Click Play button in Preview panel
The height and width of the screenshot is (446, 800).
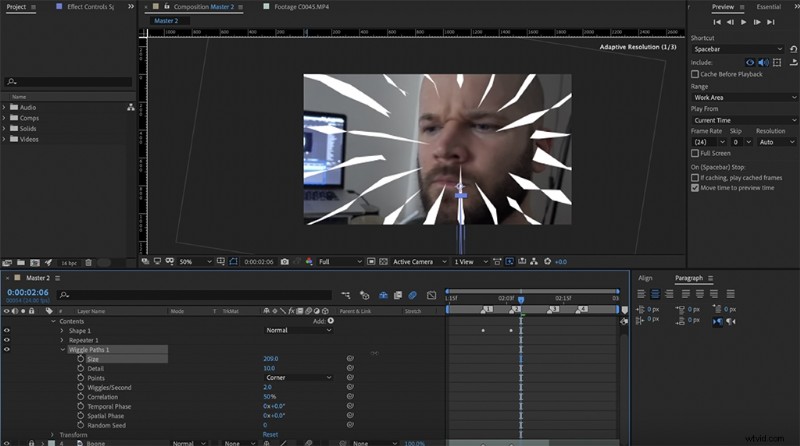coord(743,22)
